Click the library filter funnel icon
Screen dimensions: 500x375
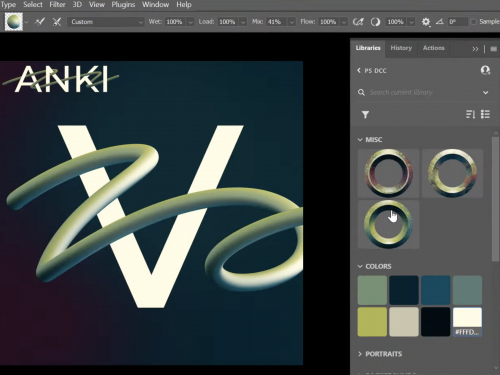365,115
